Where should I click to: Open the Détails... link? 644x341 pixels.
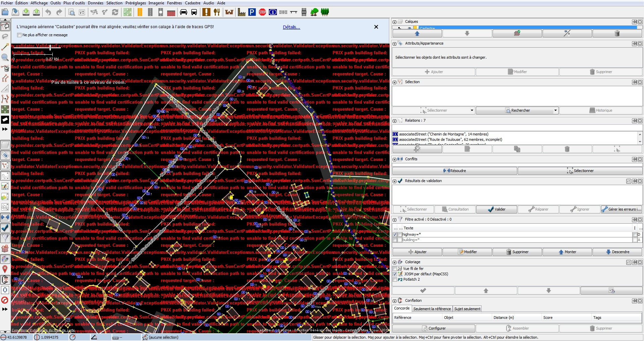(291, 27)
